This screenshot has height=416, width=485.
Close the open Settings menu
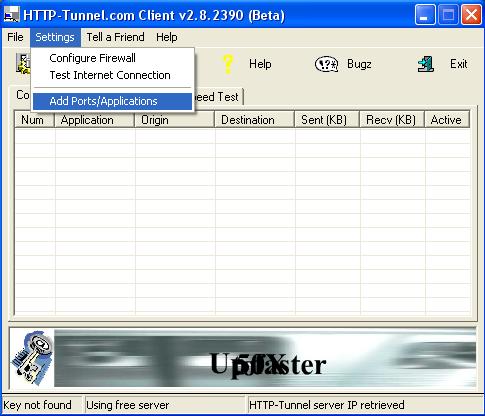pyautogui.click(x=55, y=37)
